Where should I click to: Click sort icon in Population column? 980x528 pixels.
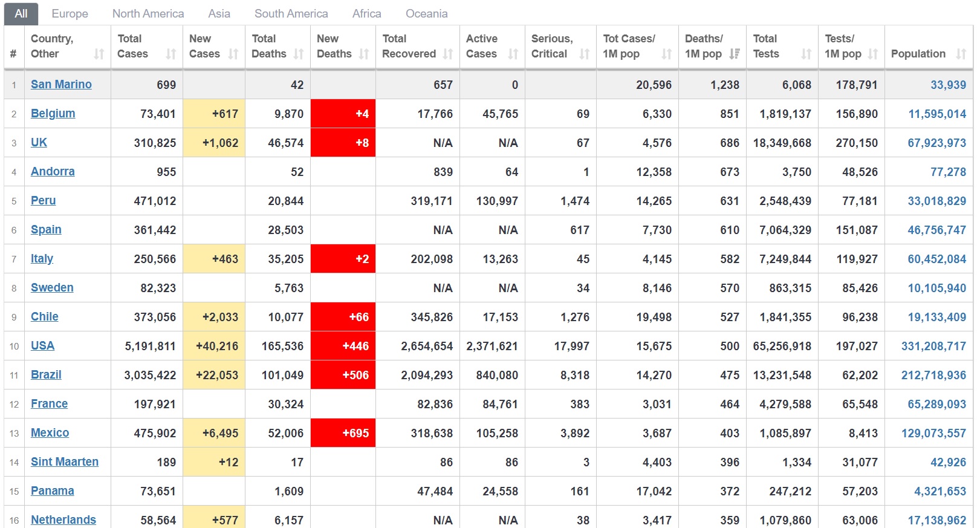click(961, 54)
